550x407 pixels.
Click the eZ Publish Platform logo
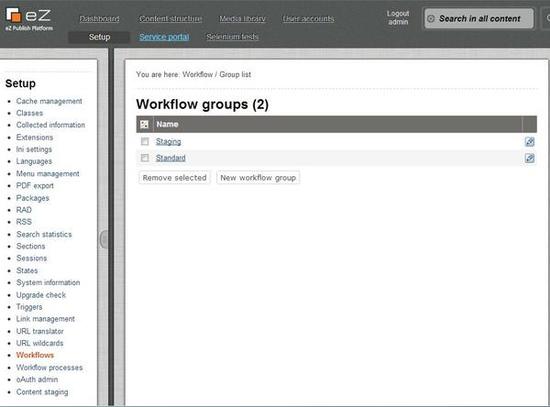pos(29,19)
